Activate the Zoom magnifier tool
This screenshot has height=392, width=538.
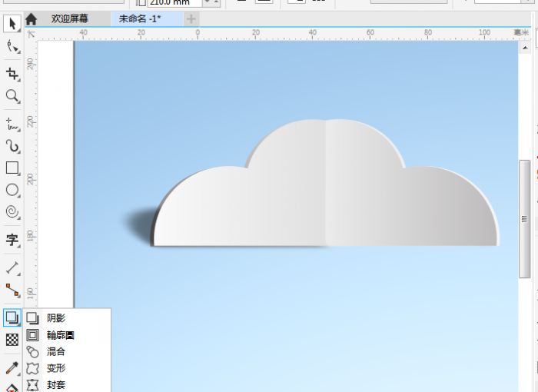pyautogui.click(x=12, y=96)
